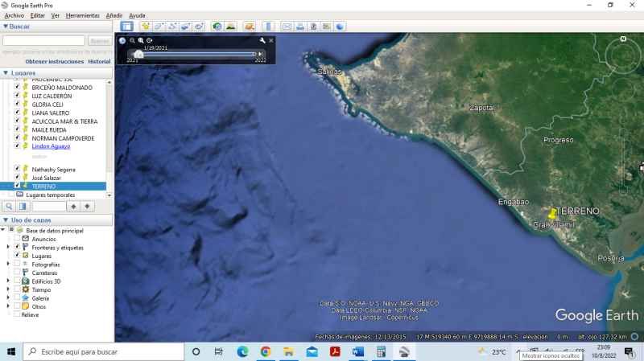Screen dimensions: 644x361
Task: Open the Añadir menu
Action: pyautogui.click(x=114, y=15)
